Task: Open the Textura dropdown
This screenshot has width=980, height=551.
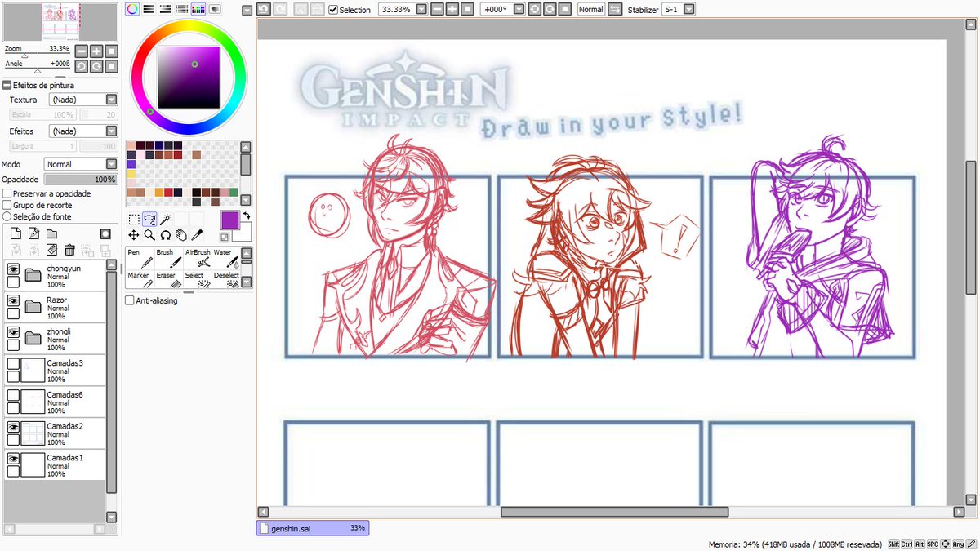Action: 82,100
